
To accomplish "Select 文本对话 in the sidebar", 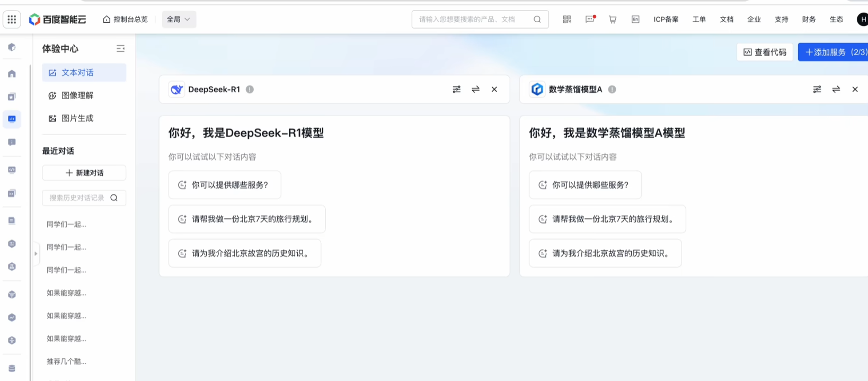I will point(84,73).
